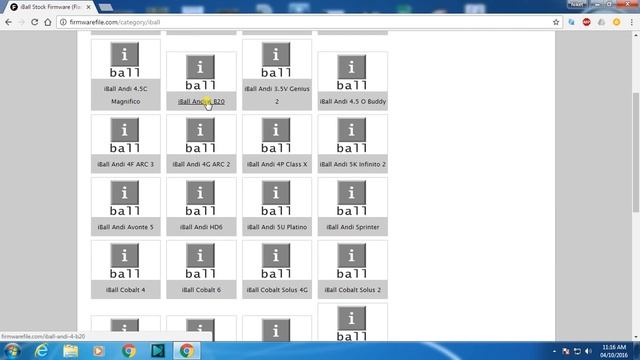Launch Internet Explorer from taskbar

[x=41, y=351]
